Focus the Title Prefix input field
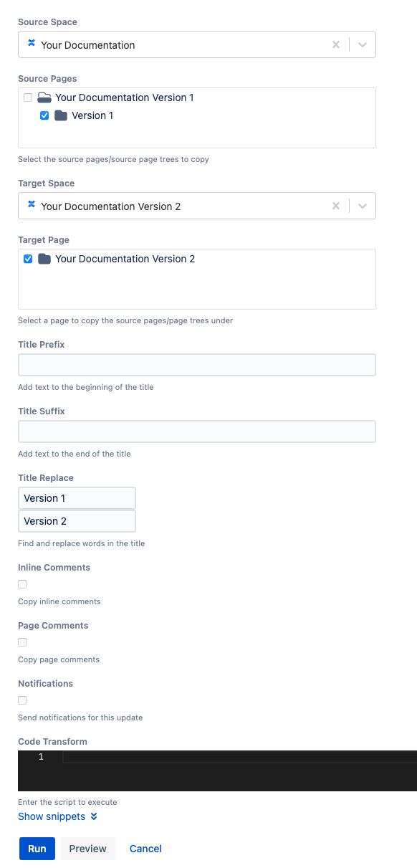This screenshot has height=868, width=417. point(197,365)
